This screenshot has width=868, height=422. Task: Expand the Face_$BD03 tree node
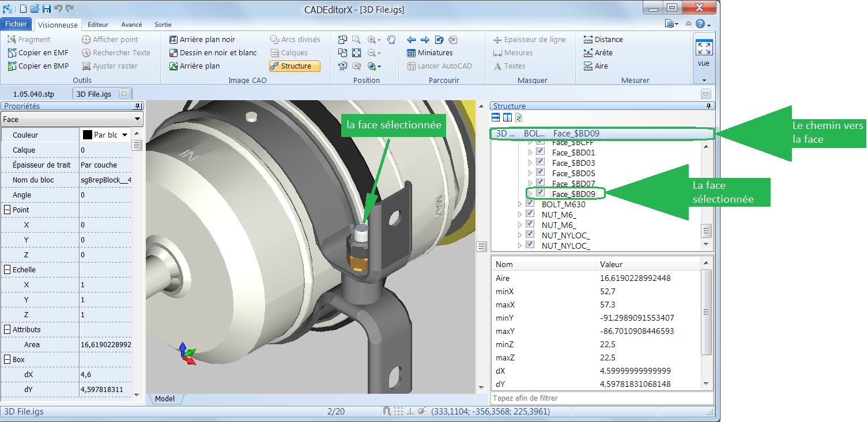click(x=531, y=162)
